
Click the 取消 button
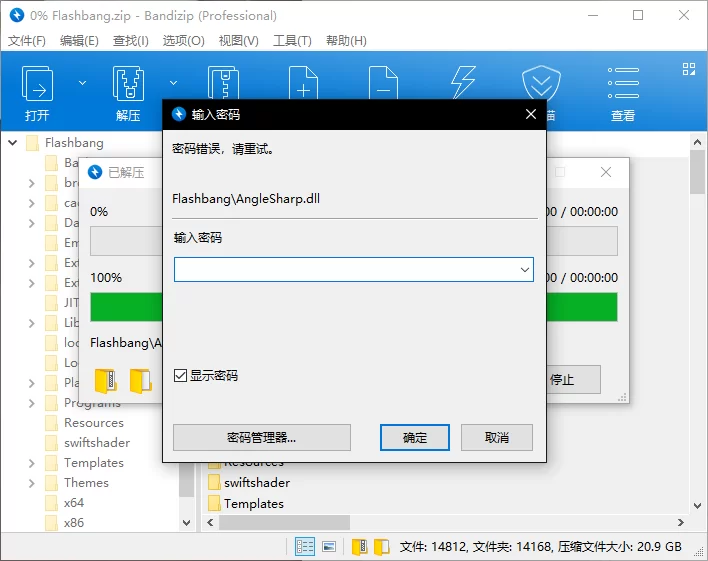[497, 437]
